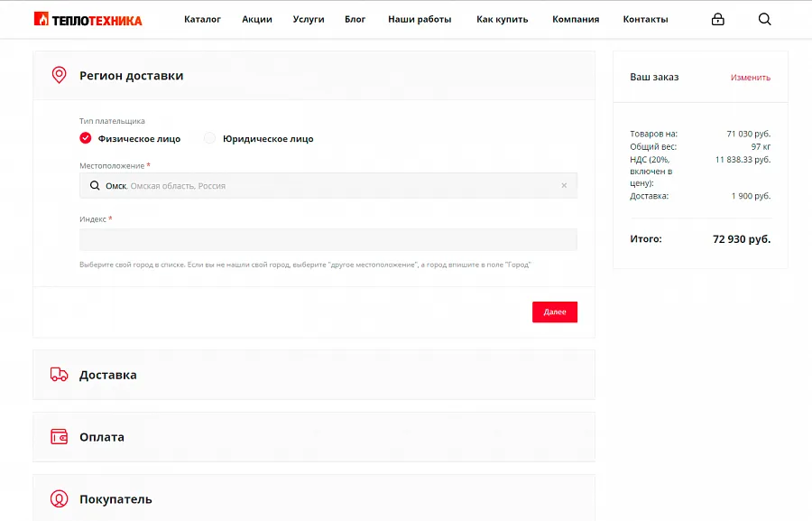Go to the Блог page

(x=355, y=19)
